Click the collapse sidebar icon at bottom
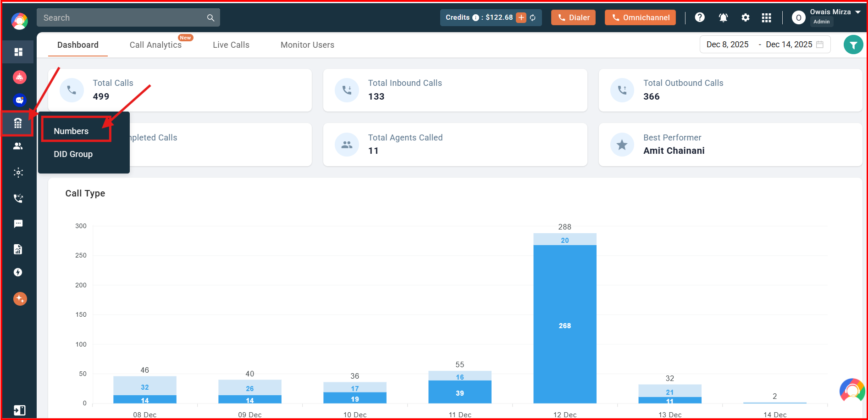The height and width of the screenshot is (420, 868). click(19, 410)
